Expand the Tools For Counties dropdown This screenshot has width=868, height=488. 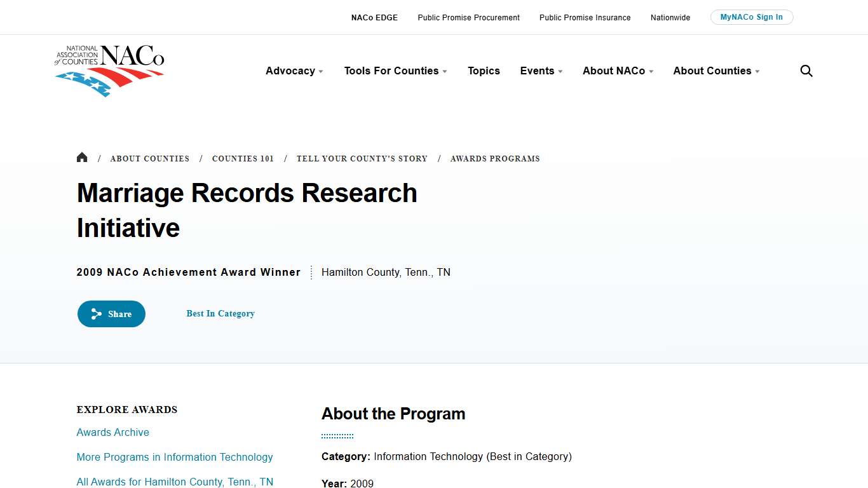395,71
